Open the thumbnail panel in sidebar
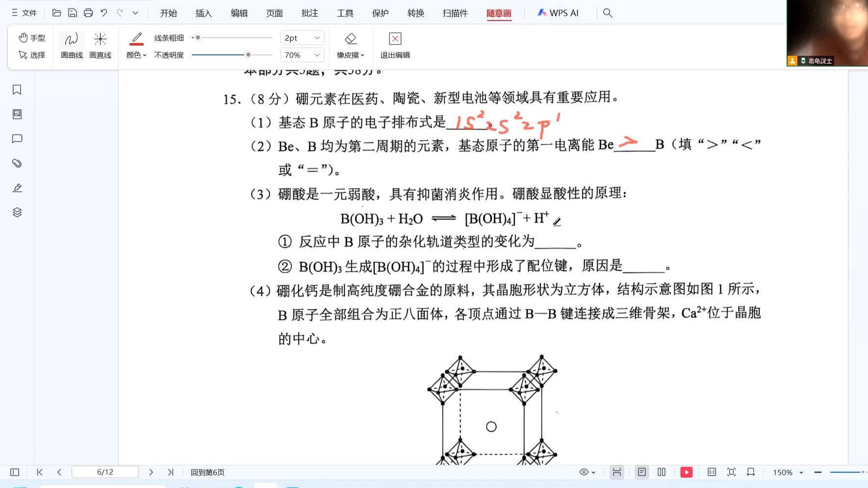The width and height of the screenshot is (868, 488). pyautogui.click(x=17, y=114)
